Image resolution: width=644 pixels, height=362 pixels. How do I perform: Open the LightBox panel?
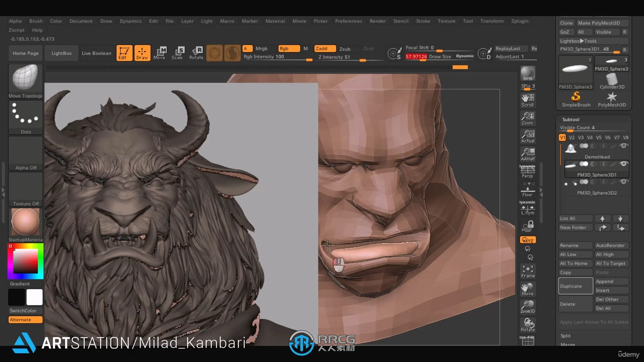point(61,53)
